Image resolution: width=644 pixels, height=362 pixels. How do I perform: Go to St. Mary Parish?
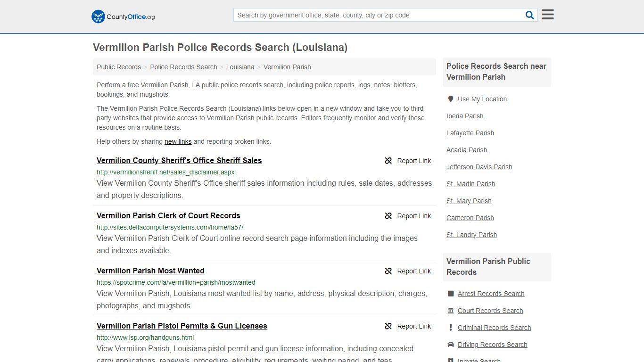pyautogui.click(x=469, y=201)
